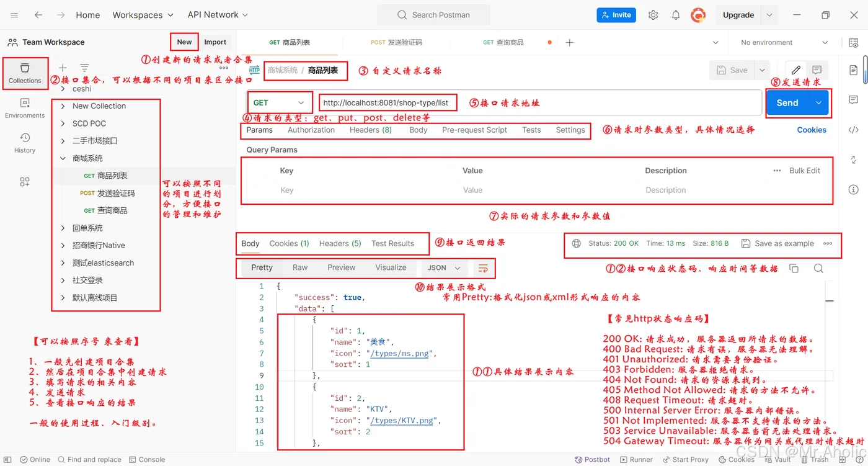Copy the response body

coord(794,268)
